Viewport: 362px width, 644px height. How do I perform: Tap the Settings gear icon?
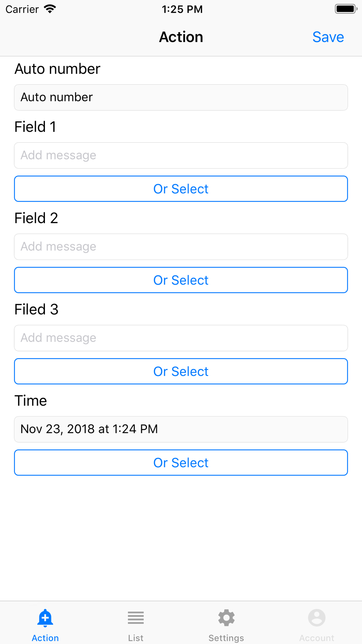point(226,618)
